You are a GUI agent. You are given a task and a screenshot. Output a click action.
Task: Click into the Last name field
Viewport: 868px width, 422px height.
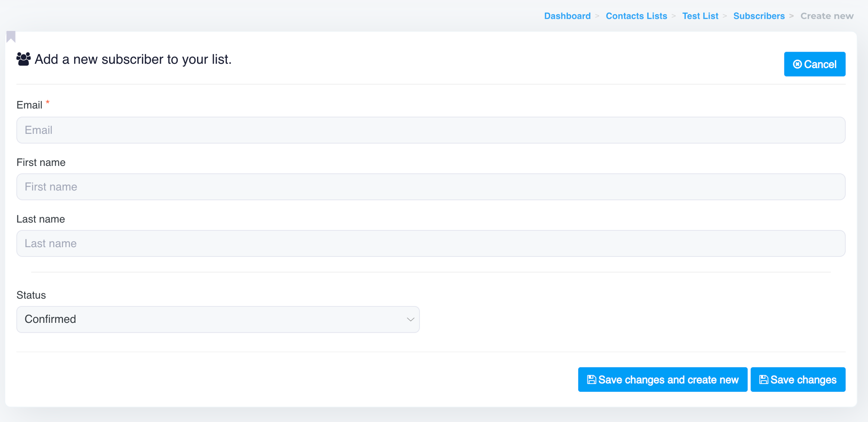point(431,244)
